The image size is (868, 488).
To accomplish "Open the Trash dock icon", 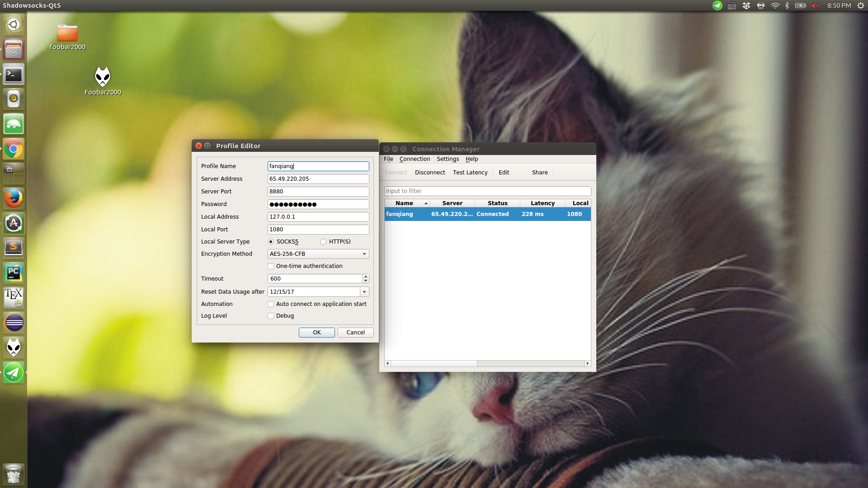I will 14,474.
